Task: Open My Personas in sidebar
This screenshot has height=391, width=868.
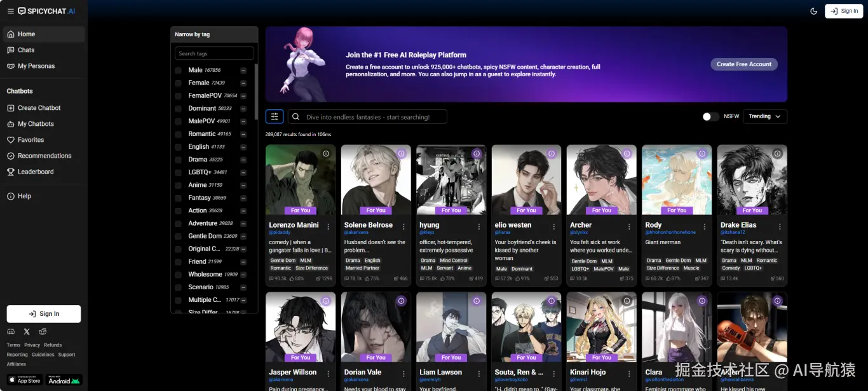Action: [x=44, y=66]
